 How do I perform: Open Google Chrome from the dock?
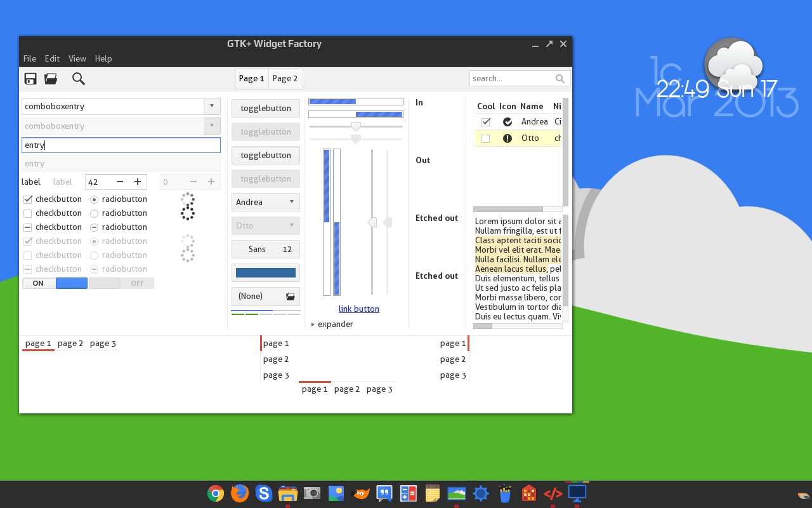(216, 493)
